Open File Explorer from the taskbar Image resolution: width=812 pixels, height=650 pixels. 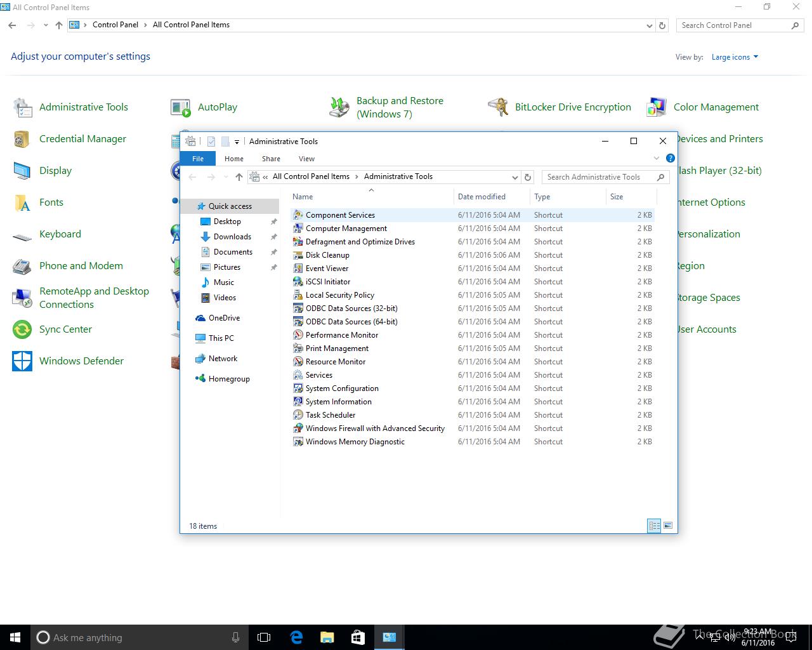point(327,637)
